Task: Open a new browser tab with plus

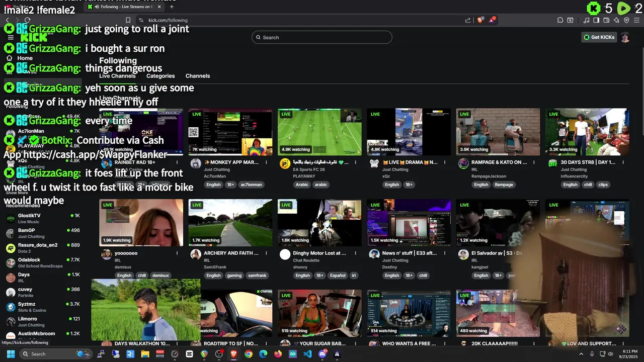Action: [x=172, y=7]
